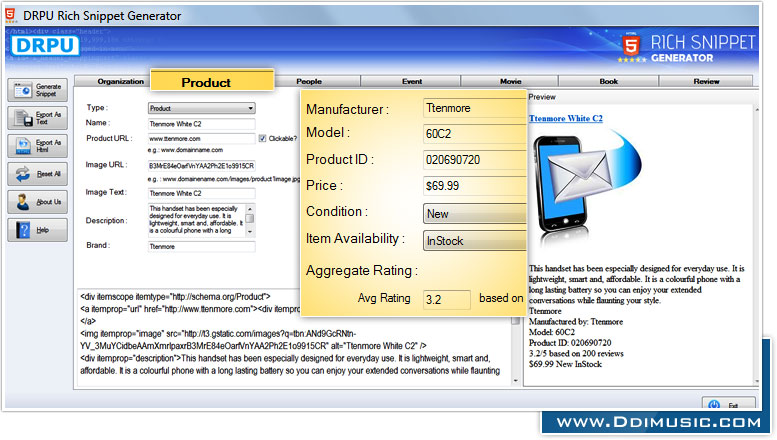The width and height of the screenshot is (777, 440).
Task: Click the Manufacturer field containing Ttenmore
Action: 475,108
